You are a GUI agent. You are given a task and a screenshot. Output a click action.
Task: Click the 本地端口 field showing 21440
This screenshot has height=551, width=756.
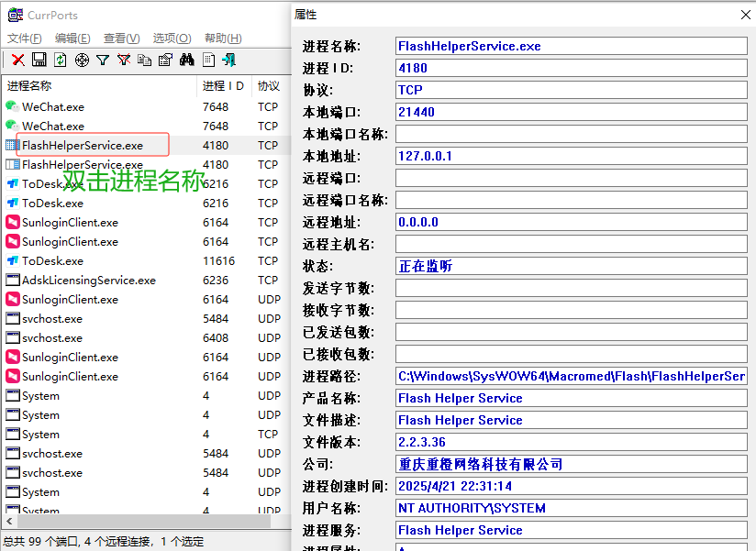(572, 112)
